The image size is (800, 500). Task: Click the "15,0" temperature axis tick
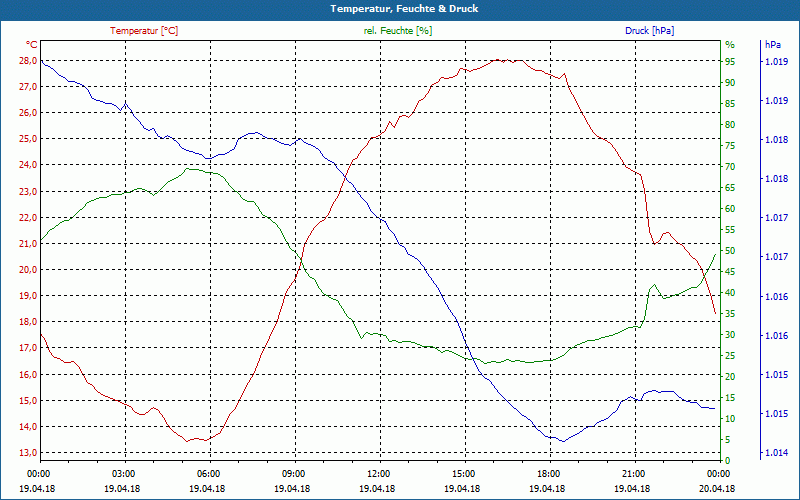pos(28,401)
